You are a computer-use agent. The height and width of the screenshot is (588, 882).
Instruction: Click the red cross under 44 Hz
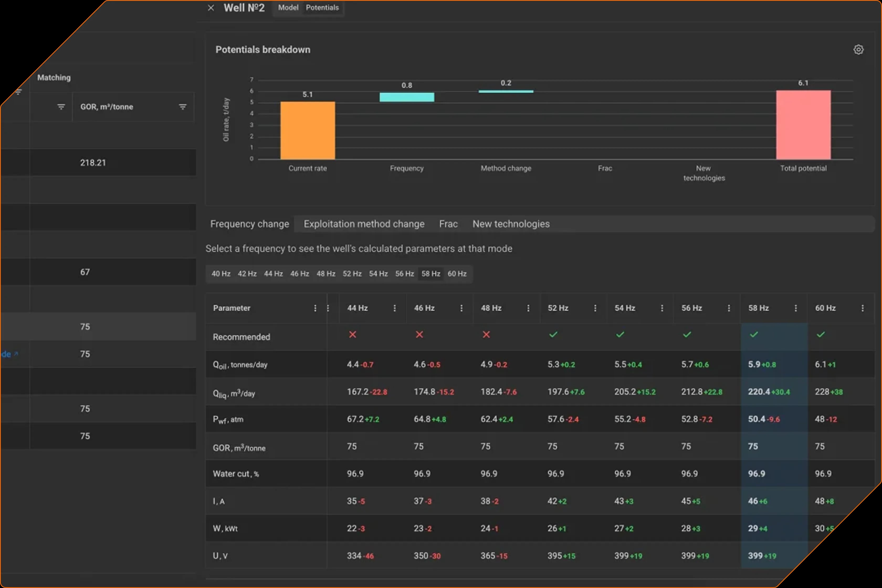(353, 335)
